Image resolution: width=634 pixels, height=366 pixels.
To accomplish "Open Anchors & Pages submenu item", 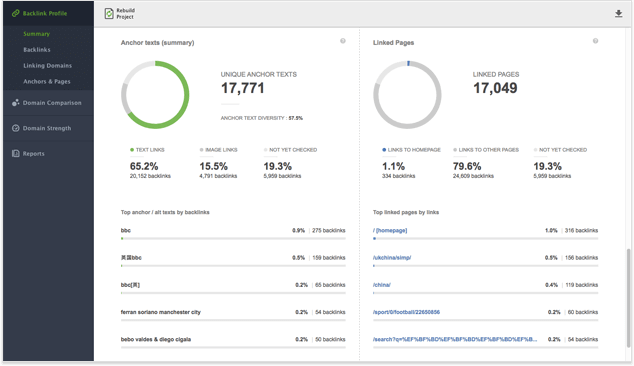I will 46,81.
